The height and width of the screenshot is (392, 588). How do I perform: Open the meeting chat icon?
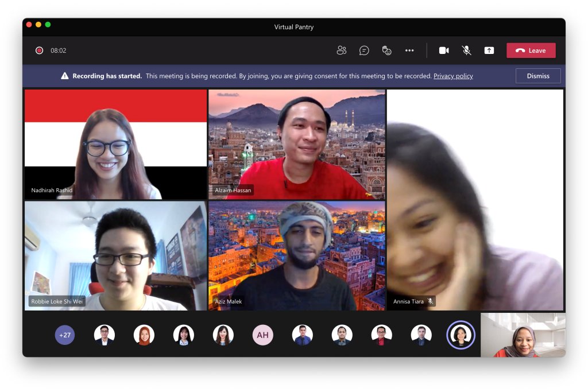[x=363, y=50]
